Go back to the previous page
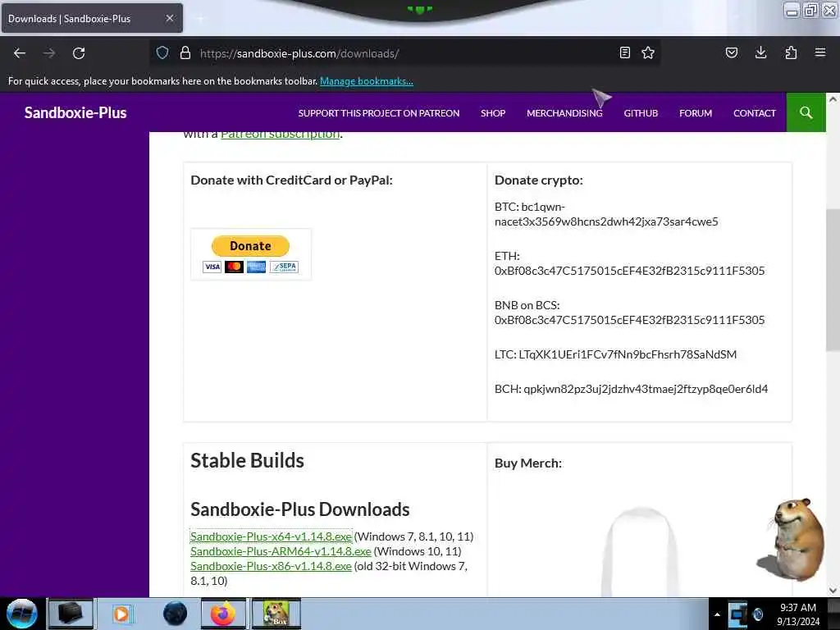 click(20, 53)
